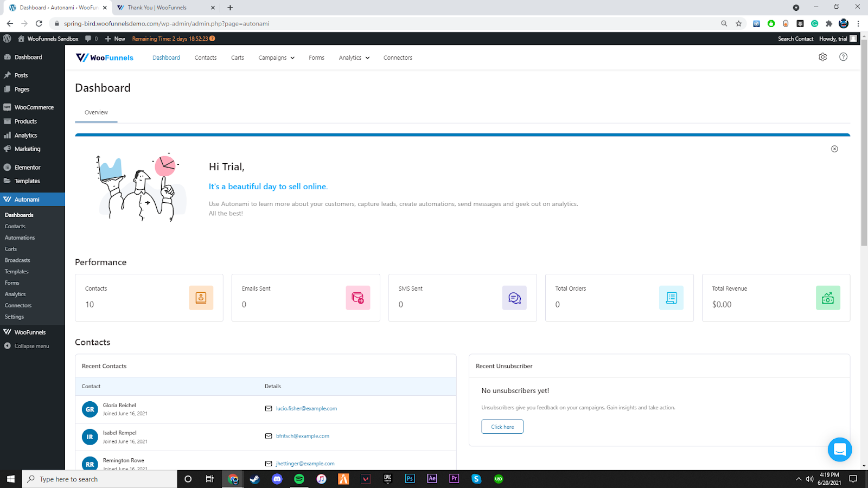
Task: Open Steam from the taskbar
Action: click(254, 479)
